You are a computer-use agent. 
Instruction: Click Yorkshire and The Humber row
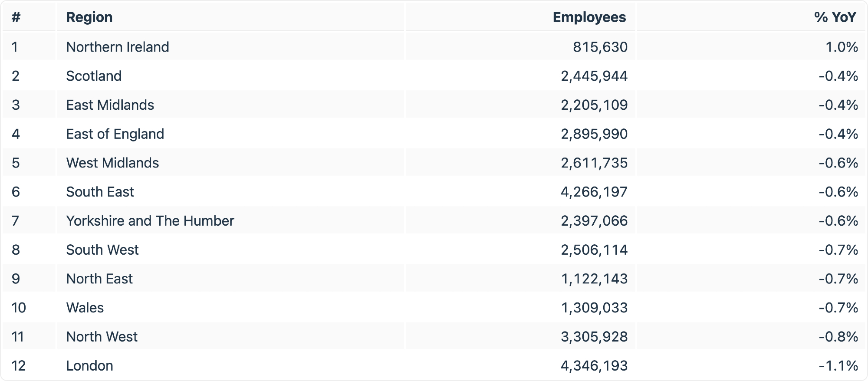click(x=150, y=221)
